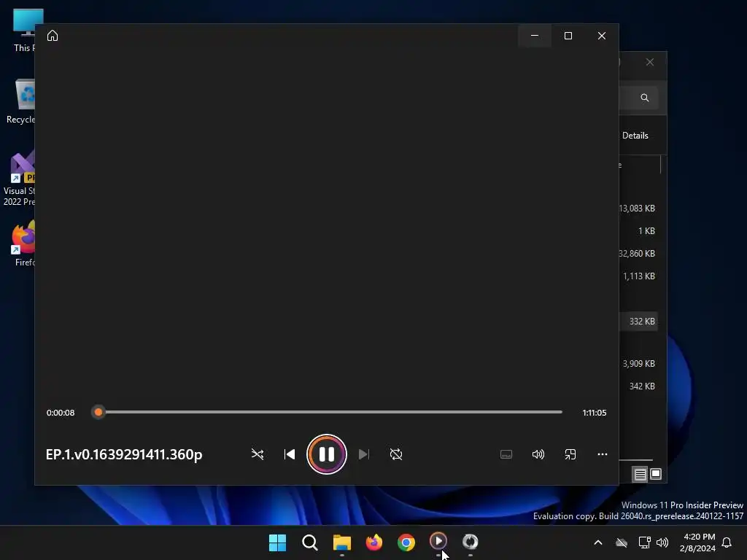
Task: Skip to the next track
Action: 364,454
